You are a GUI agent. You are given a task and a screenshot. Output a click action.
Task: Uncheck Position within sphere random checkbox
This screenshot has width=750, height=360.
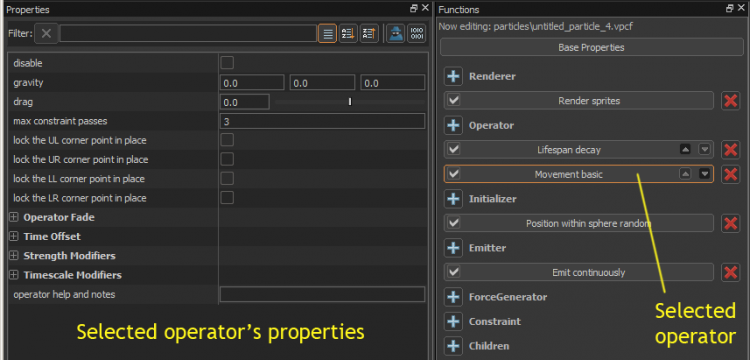[453, 223]
